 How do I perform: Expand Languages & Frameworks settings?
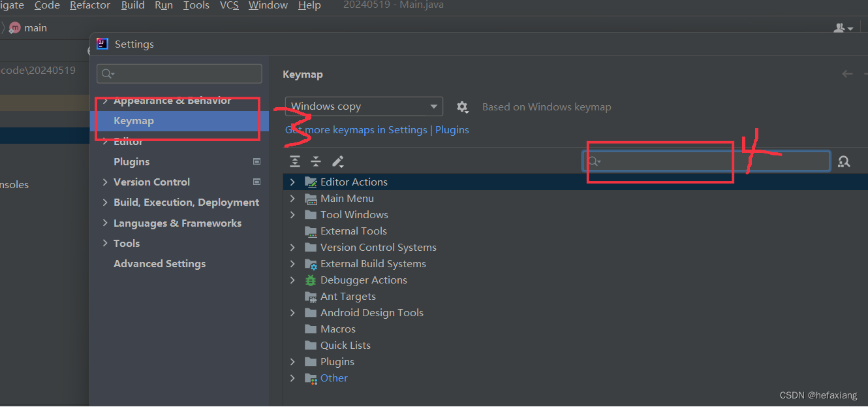105,223
